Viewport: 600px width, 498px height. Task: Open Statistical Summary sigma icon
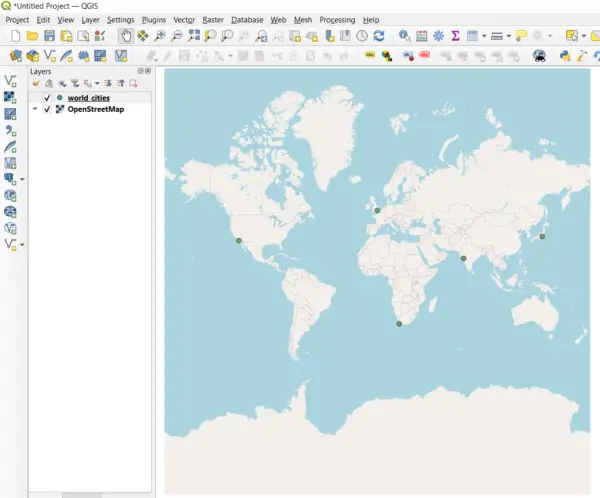455,36
